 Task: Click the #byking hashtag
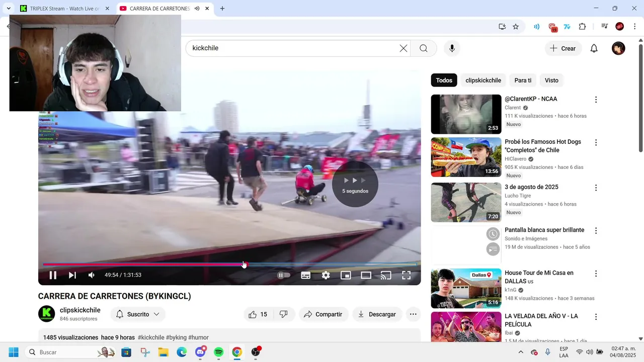click(176, 337)
